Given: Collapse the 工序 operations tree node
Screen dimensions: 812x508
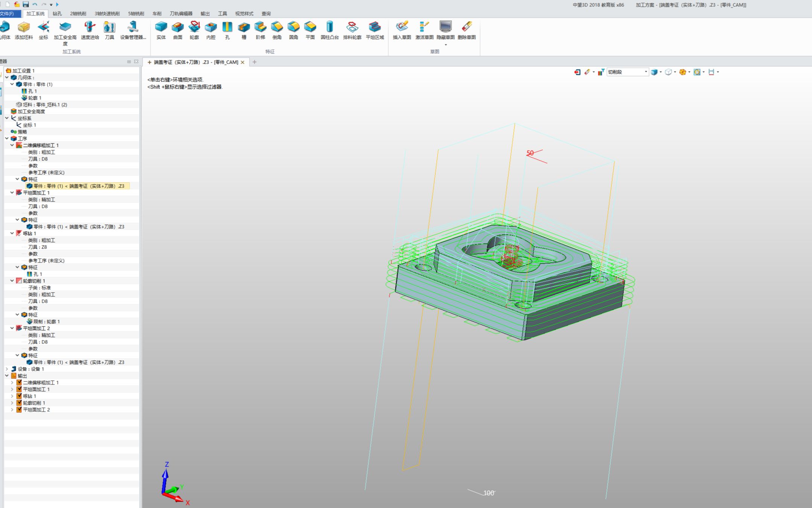Looking at the screenshot, I should 7,138.
